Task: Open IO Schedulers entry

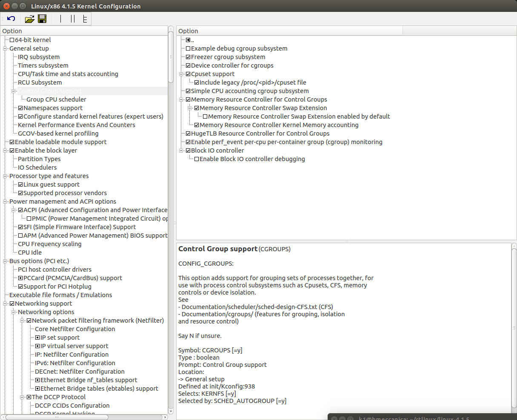Action: pos(37,167)
